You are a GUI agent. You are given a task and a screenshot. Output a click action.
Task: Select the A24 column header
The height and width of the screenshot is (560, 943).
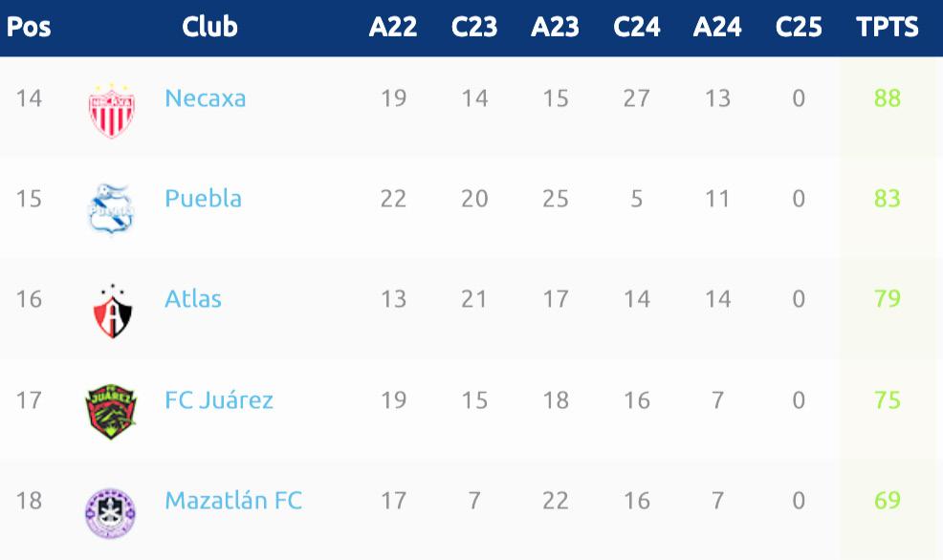(x=717, y=27)
